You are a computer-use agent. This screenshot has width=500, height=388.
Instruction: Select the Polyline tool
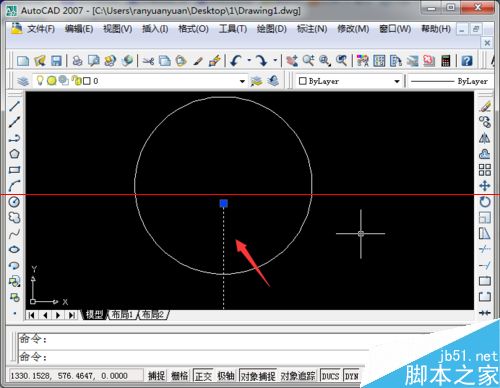[14, 138]
